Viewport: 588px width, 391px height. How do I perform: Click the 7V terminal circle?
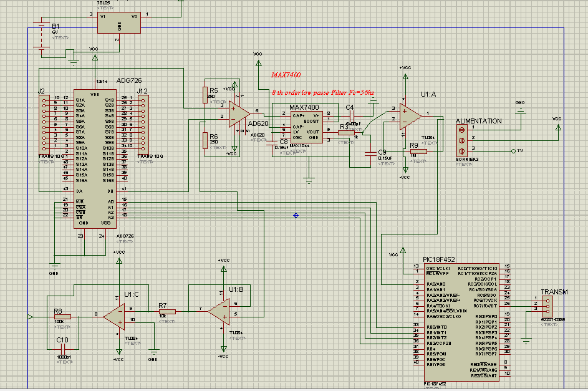pyautogui.click(x=513, y=151)
